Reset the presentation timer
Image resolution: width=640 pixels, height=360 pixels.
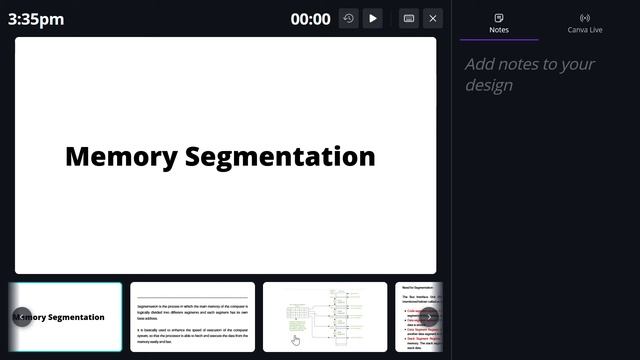click(349, 18)
